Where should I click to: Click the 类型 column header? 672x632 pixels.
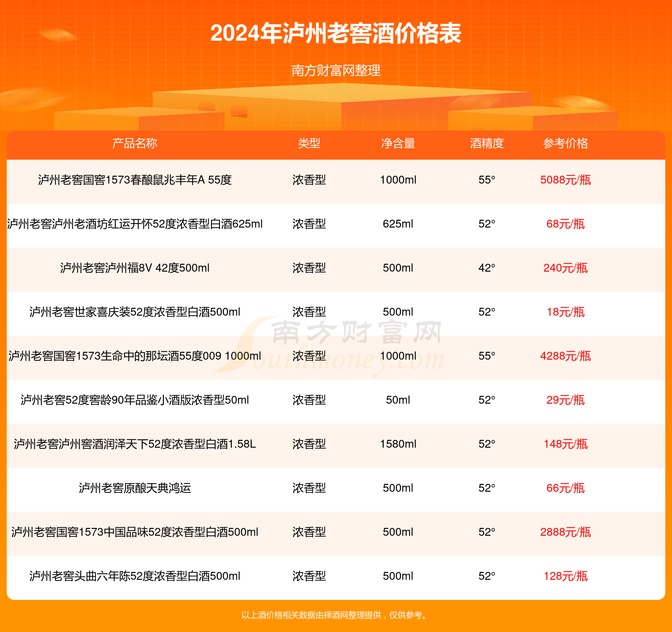[x=309, y=143]
